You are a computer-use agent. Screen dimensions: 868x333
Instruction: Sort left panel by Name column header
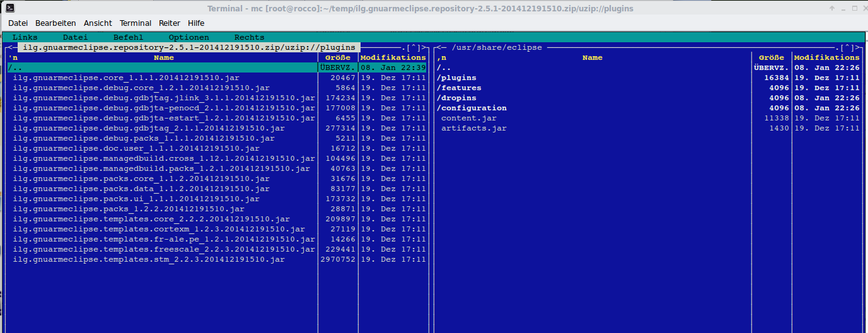(x=164, y=57)
